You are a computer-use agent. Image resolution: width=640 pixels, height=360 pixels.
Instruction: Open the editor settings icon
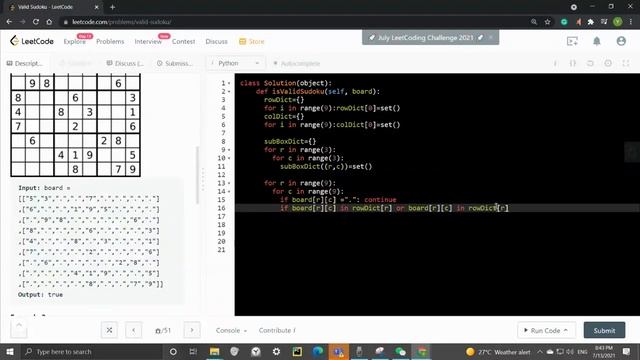[x=608, y=63]
